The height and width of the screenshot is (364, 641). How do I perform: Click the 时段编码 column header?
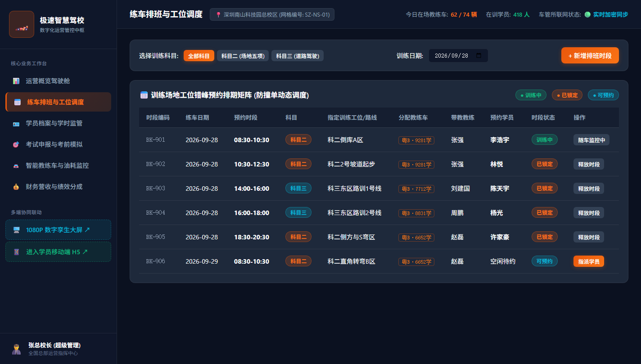tap(158, 117)
